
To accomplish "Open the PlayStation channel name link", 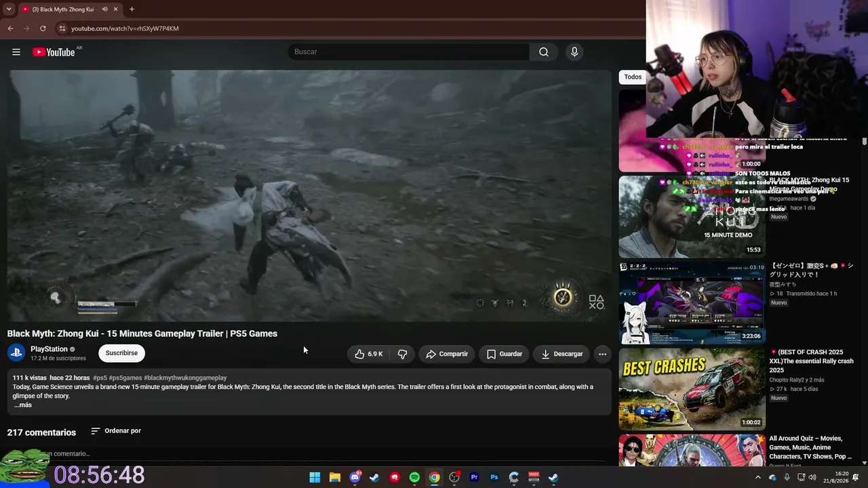I will click(49, 349).
